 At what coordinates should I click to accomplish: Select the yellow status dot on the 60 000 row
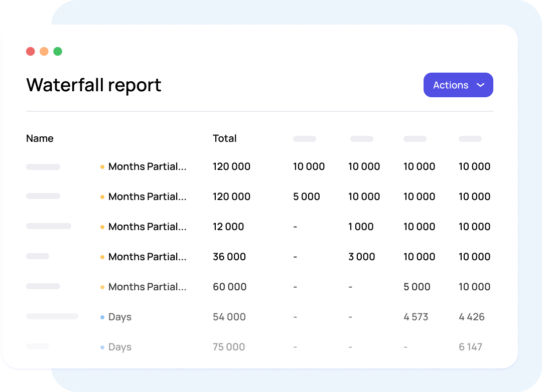point(103,287)
